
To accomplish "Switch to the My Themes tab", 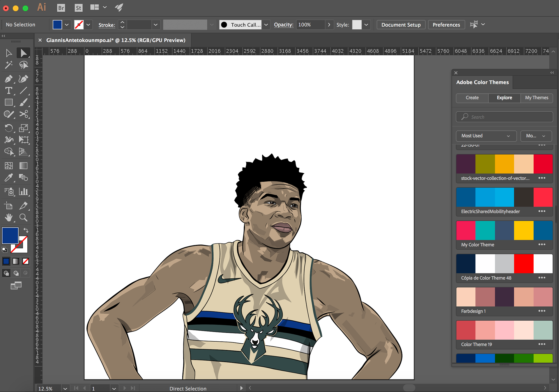I will (537, 98).
